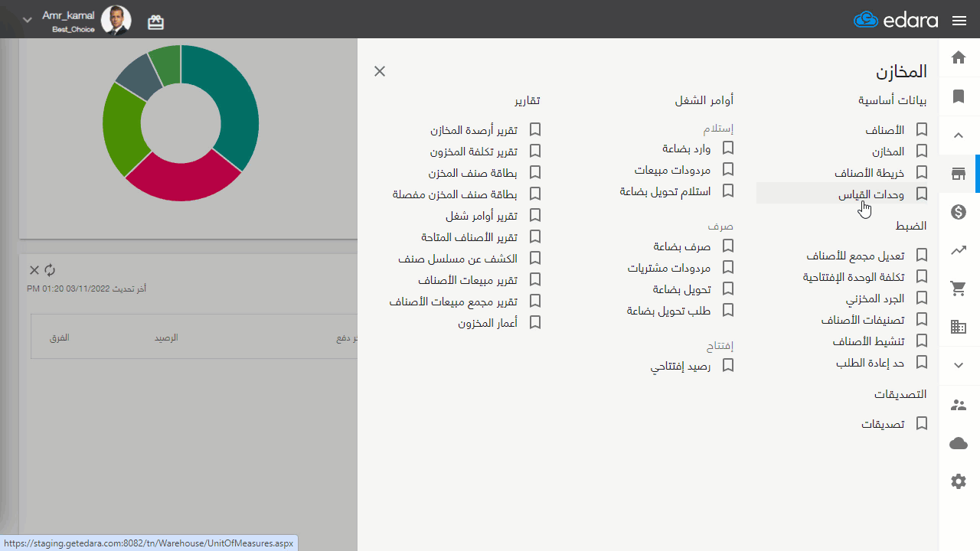Open أعمار المخزون report link
The height and width of the screenshot is (551, 980).
pos(488,323)
